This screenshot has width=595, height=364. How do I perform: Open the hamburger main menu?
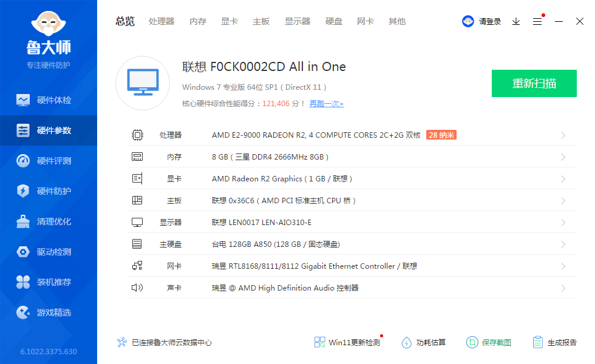point(537,22)
